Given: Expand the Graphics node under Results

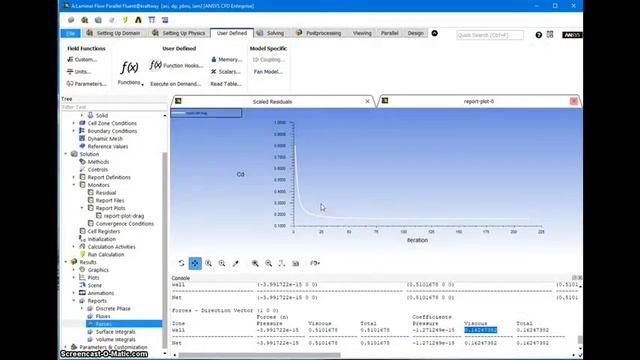Looking at the screenshot, I should tap(74, 270).
